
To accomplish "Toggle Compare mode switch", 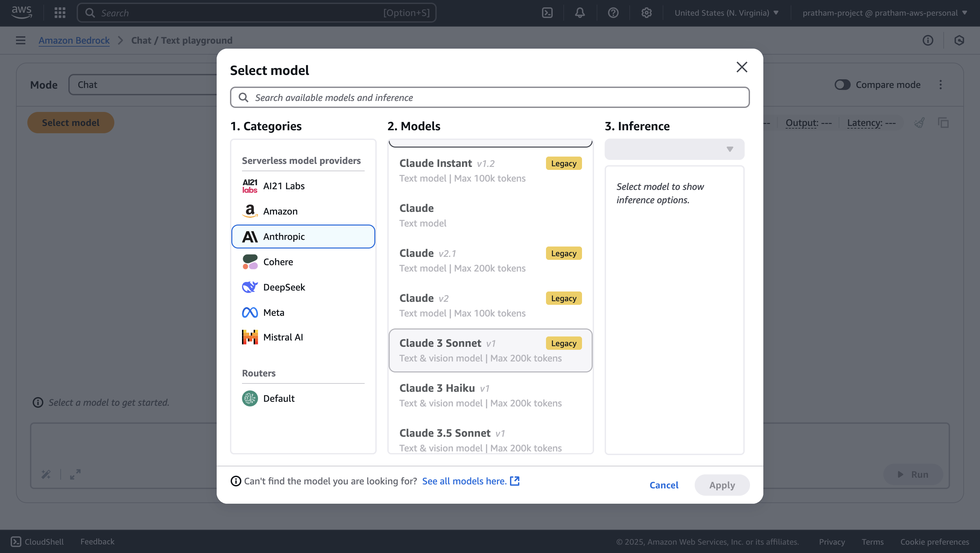I will (x=842, y=85).
